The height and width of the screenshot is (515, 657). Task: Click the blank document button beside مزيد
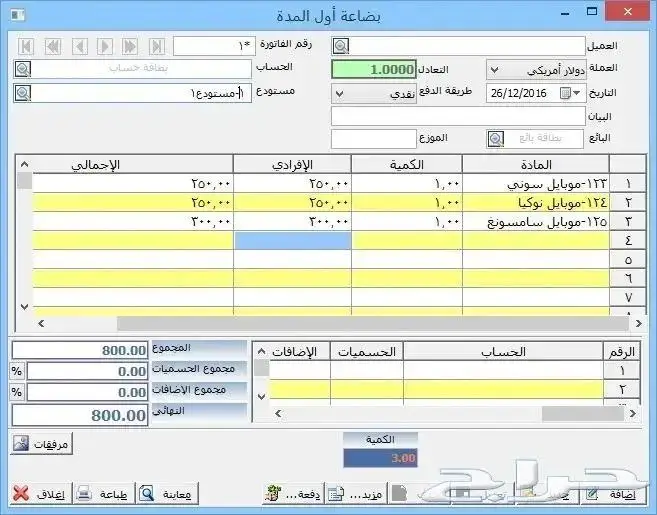click(400, 494)
